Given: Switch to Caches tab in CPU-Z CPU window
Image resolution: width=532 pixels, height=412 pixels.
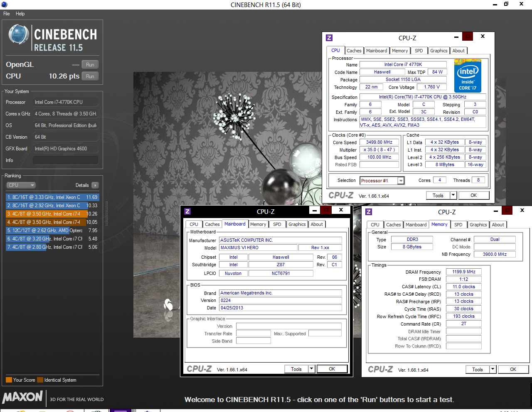Looking at the screenshot, I should (354, 51).
